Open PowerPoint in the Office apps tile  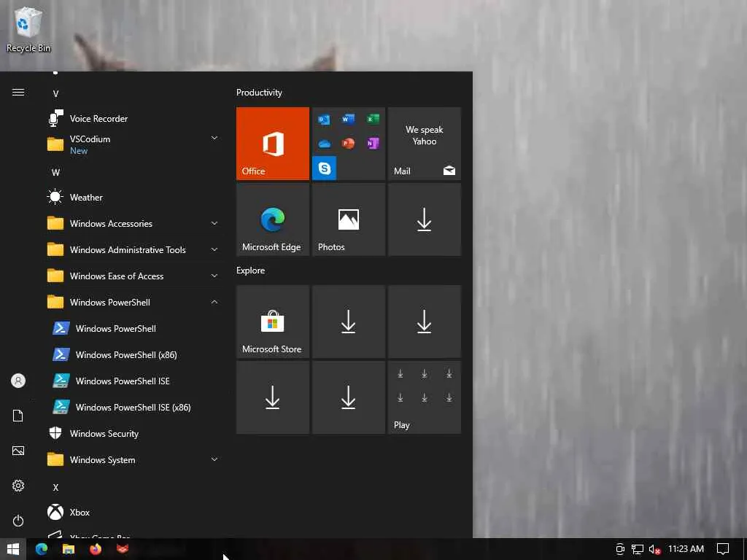tap(348, 143)
